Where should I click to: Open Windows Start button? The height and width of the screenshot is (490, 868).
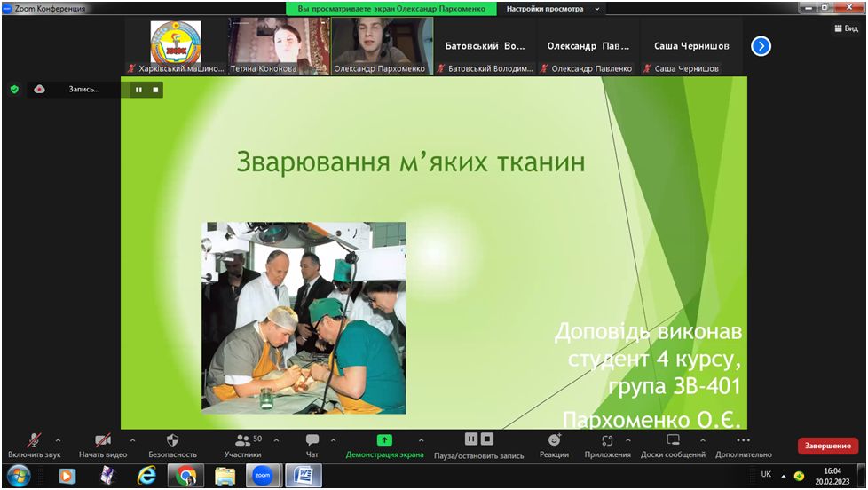(x=19, y=476)
